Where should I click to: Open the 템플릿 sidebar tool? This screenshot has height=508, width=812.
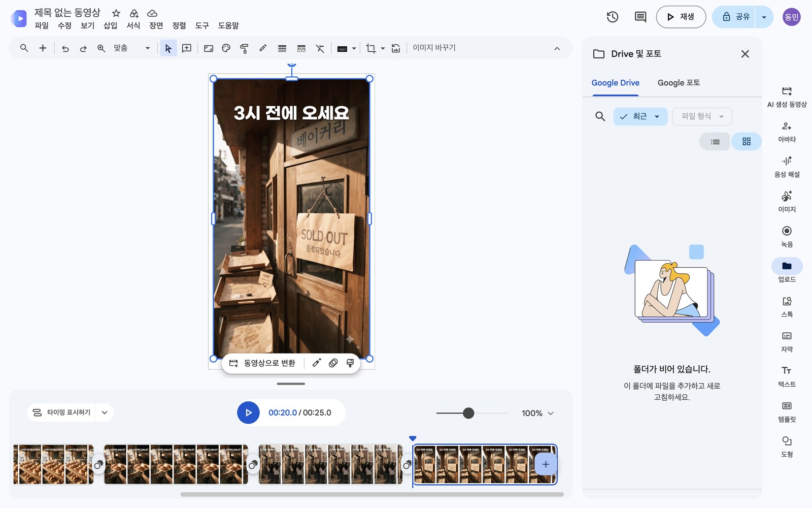tap(787, 412)
